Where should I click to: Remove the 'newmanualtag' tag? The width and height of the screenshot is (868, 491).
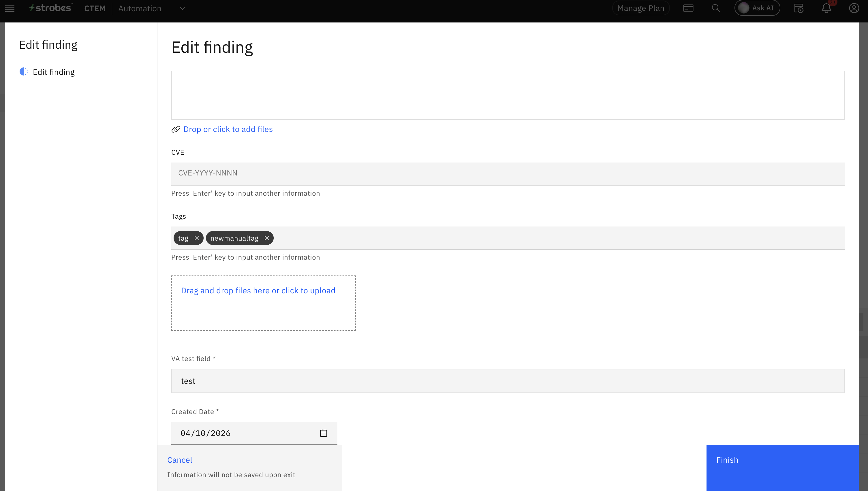point(267,238)
